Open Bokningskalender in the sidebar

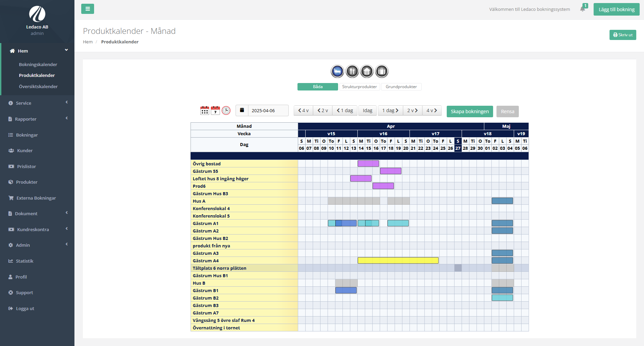coord(38,64)
